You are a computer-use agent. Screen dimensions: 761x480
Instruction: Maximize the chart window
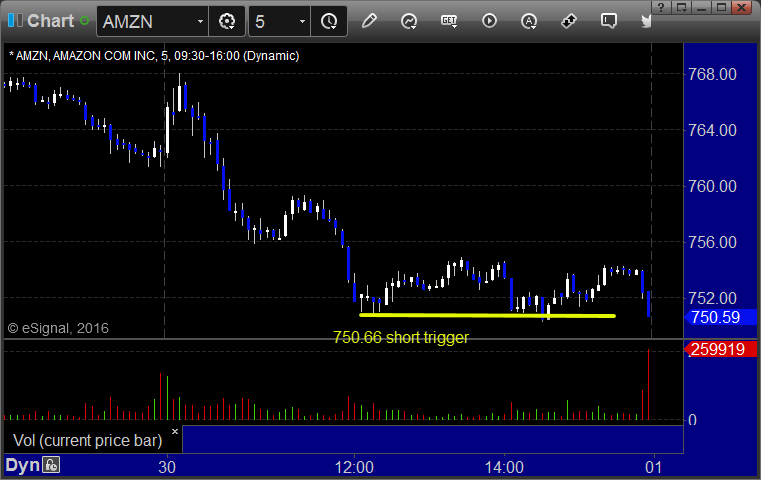click(x=721, y=7)
